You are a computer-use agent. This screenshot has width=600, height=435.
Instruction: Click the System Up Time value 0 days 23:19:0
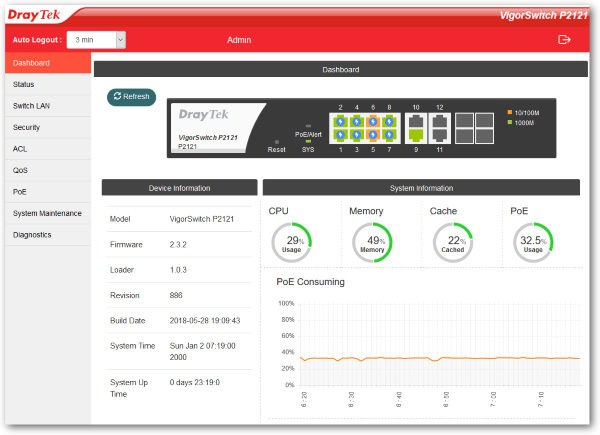[195, 382]
